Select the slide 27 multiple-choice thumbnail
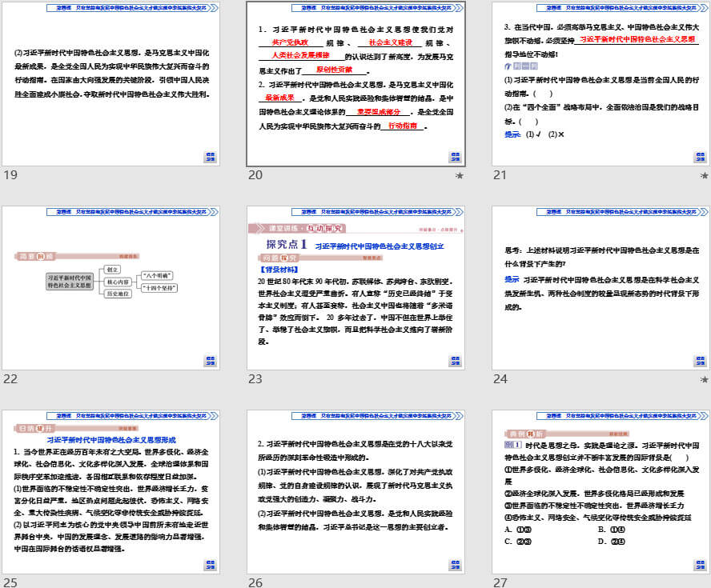The width and height of the screenshot is (711, 588). coord(601,491)
